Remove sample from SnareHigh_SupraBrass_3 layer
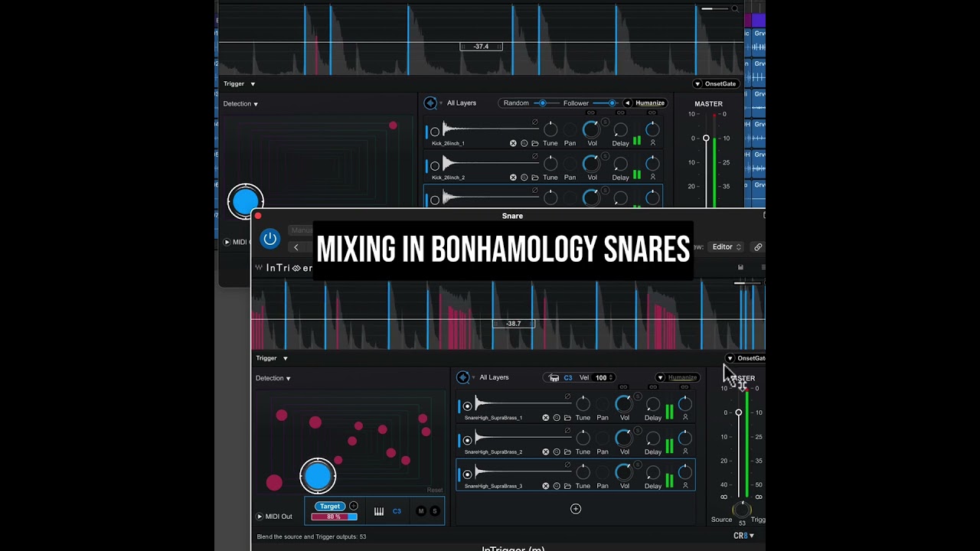Viewport: 980px width, 551px height. click(x=545, y=486)
